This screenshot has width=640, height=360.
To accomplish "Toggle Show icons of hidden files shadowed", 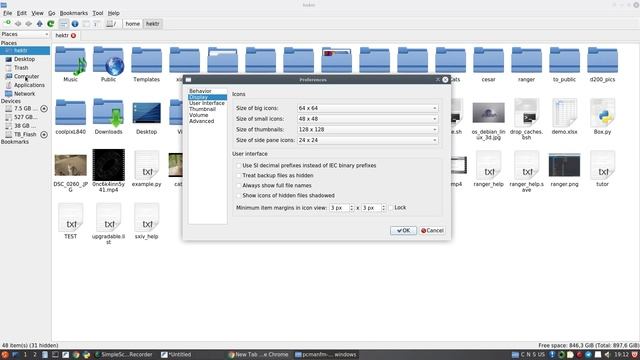I will point(239,196).
